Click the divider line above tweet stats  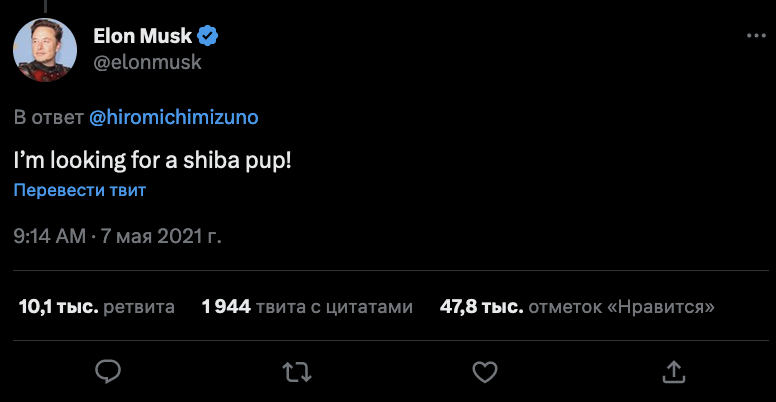pos(388,270)
